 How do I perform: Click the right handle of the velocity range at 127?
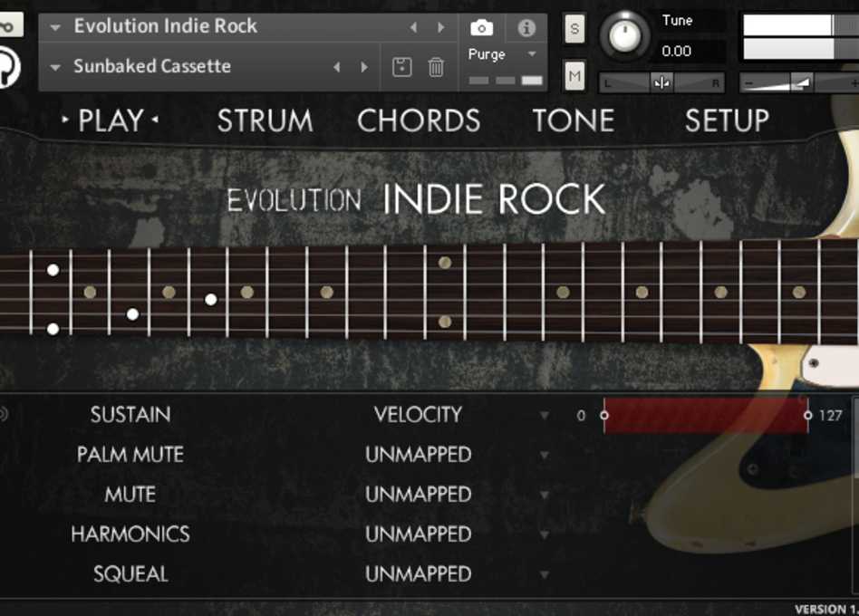[808, 416]
